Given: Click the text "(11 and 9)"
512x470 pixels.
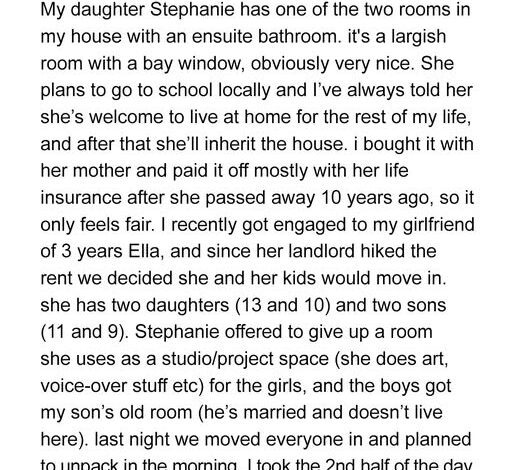Looking at the screenshot, I should 84,333.
